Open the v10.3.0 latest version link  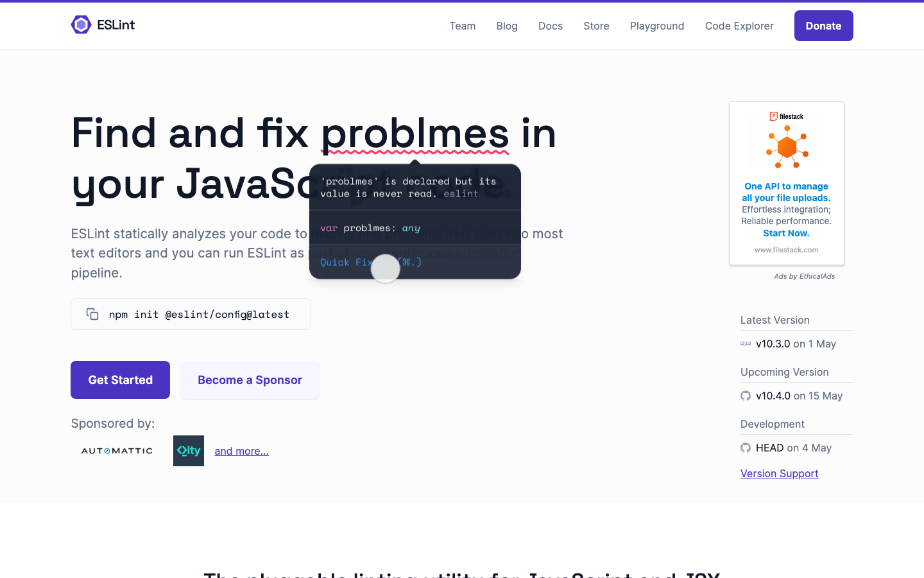point(773,344)
